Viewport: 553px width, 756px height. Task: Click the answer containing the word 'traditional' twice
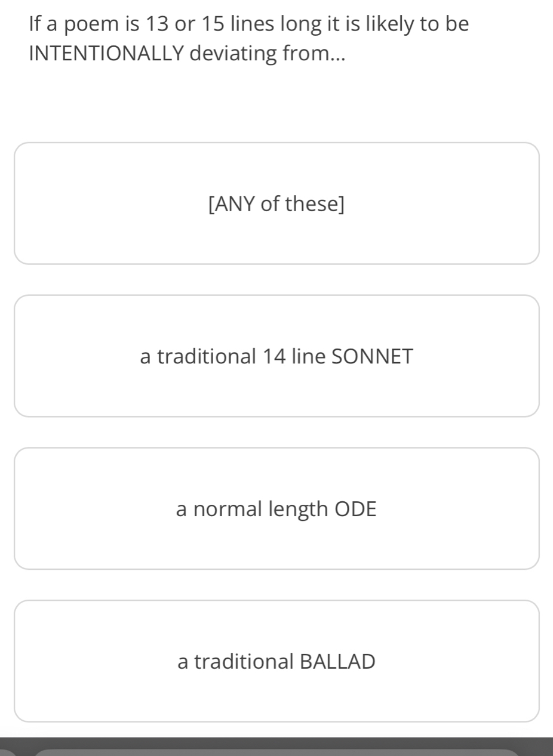click(x=276, y=661)
